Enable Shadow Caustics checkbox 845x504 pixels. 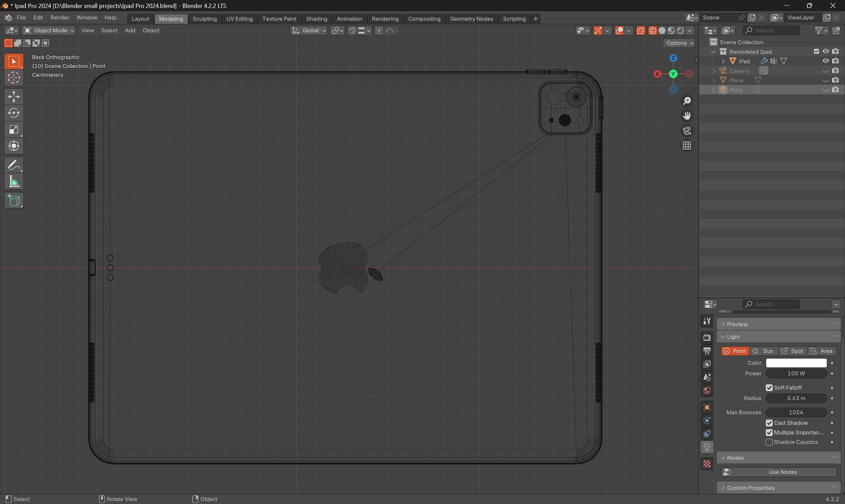pyautogui.click(x=769, y=442)
